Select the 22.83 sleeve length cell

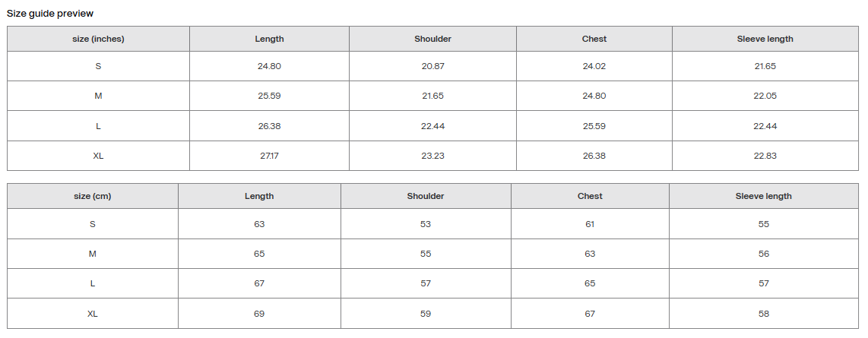[x=765, y=156]
